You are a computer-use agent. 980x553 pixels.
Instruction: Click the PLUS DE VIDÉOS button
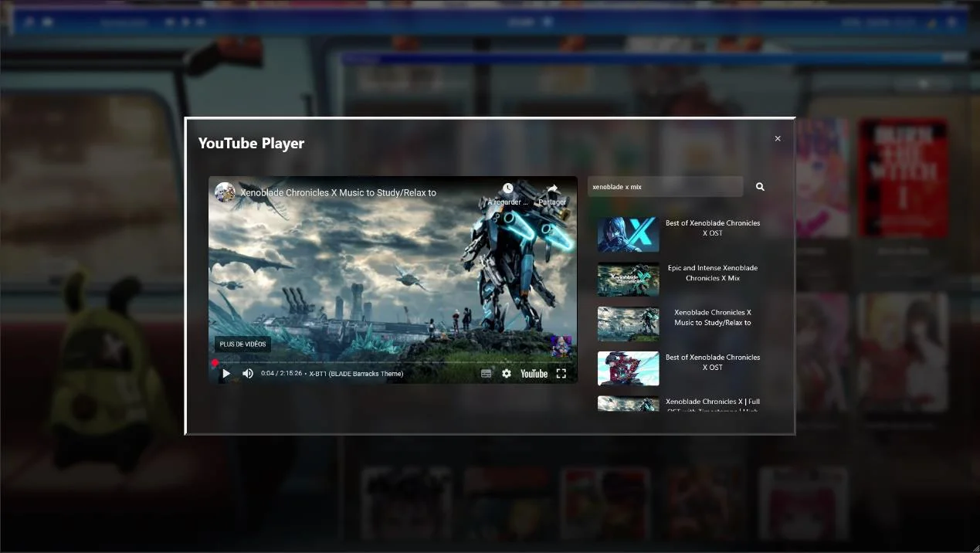click(242, 344)
